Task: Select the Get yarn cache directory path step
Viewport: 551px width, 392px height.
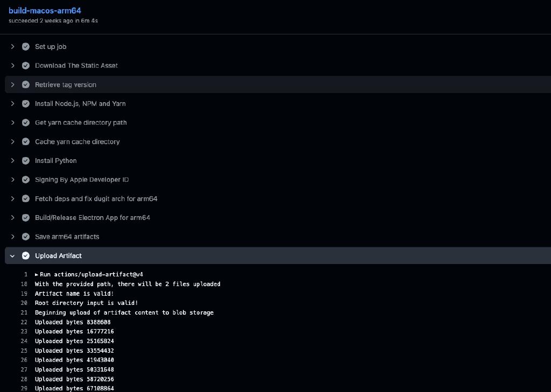Action: tap(81, 123)
